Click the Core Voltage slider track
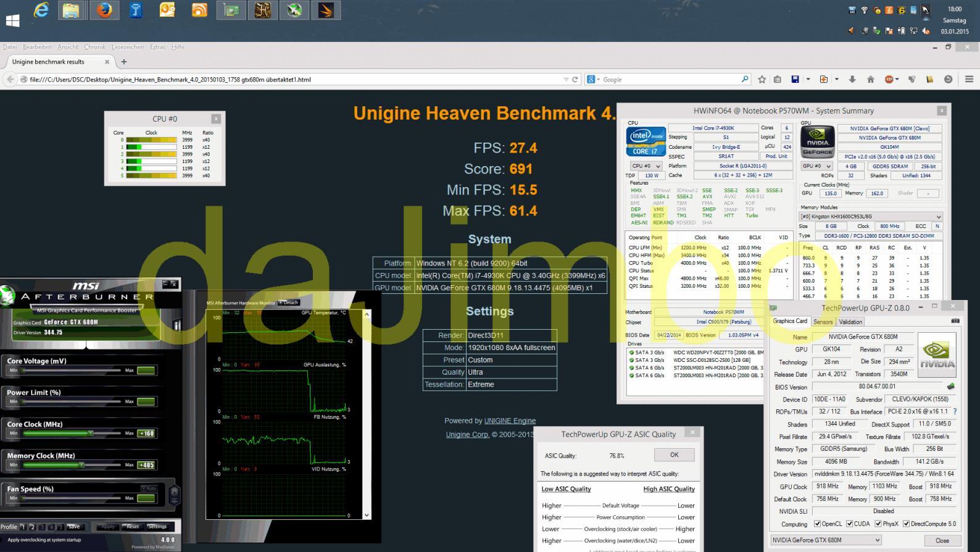980x552 pixels. click(x=71, y=370)
